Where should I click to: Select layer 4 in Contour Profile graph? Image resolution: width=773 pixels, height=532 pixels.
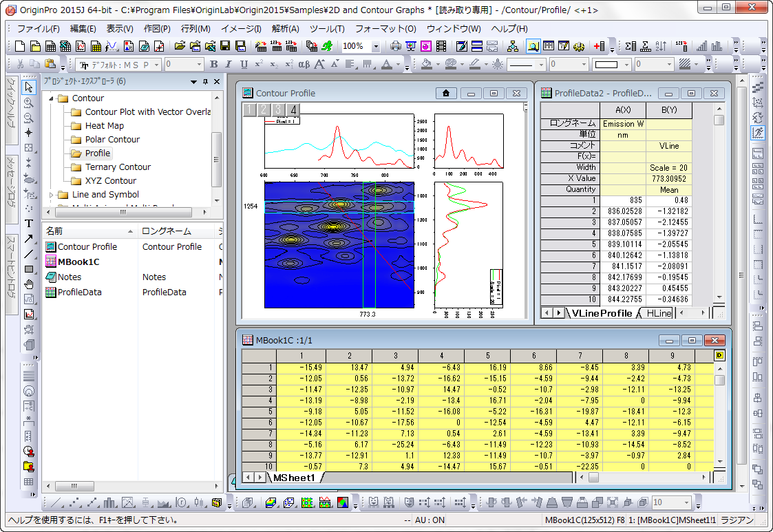[x=293, y=109]
